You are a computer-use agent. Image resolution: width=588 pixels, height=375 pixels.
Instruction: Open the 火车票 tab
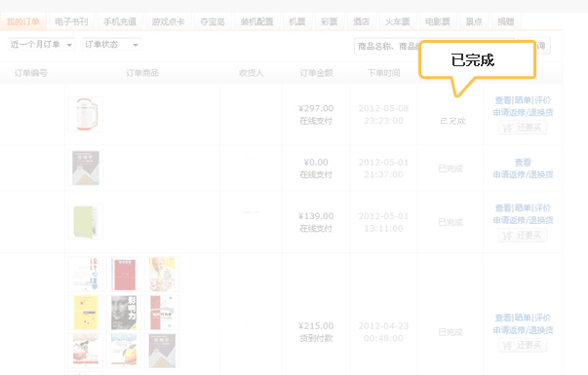398,21
